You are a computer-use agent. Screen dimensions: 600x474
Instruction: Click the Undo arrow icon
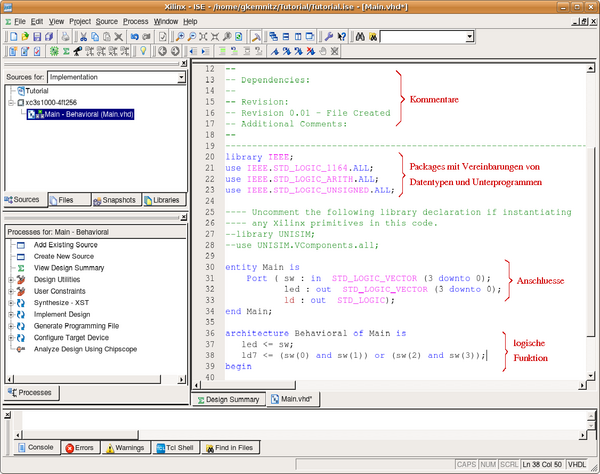tap(135, 37)
